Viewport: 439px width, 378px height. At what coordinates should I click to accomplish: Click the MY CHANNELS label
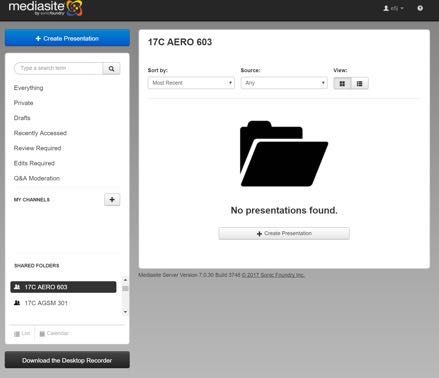click(x=32, y=200)
